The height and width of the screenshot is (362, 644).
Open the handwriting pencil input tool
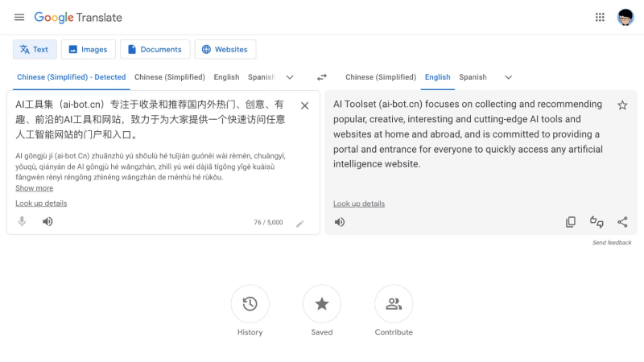[299, 224]
